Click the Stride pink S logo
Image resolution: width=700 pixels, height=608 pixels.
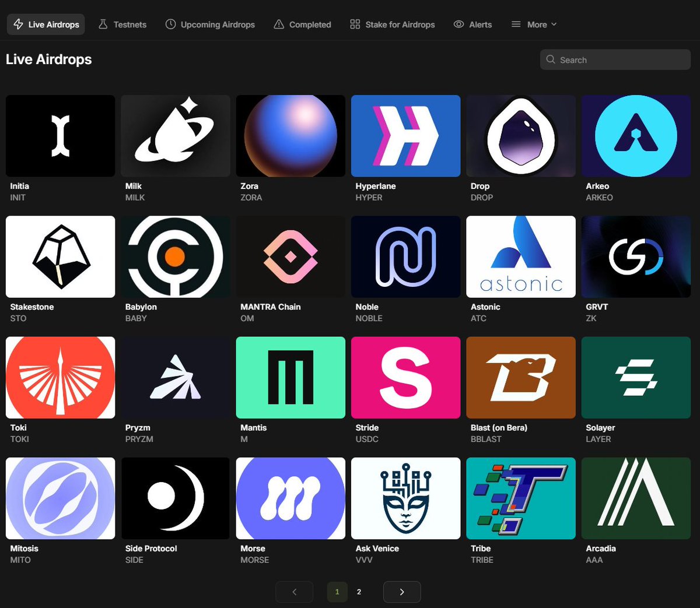(405, 377)
